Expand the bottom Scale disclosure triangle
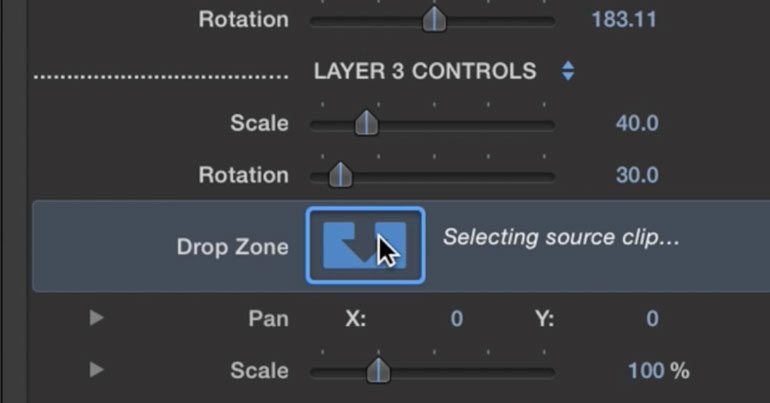 click(96, 369)
